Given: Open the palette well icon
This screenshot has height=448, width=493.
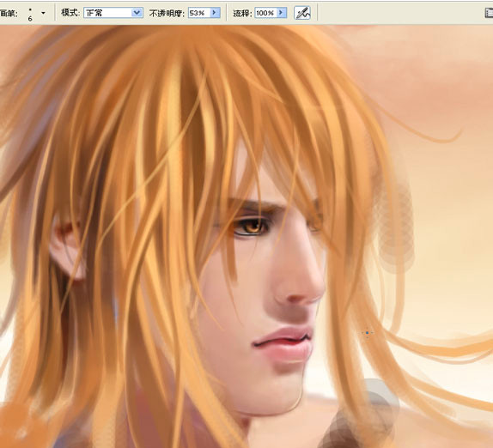Looking at the screenshot, I should click(489, 13).
